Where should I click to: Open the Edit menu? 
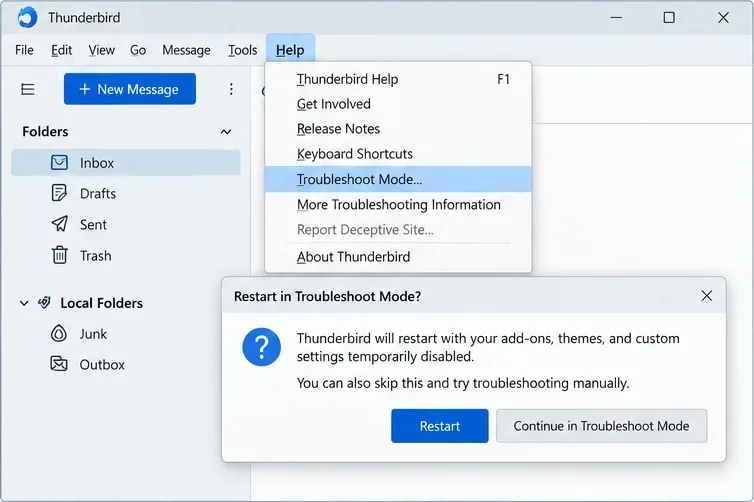click(x=62, y=50)
